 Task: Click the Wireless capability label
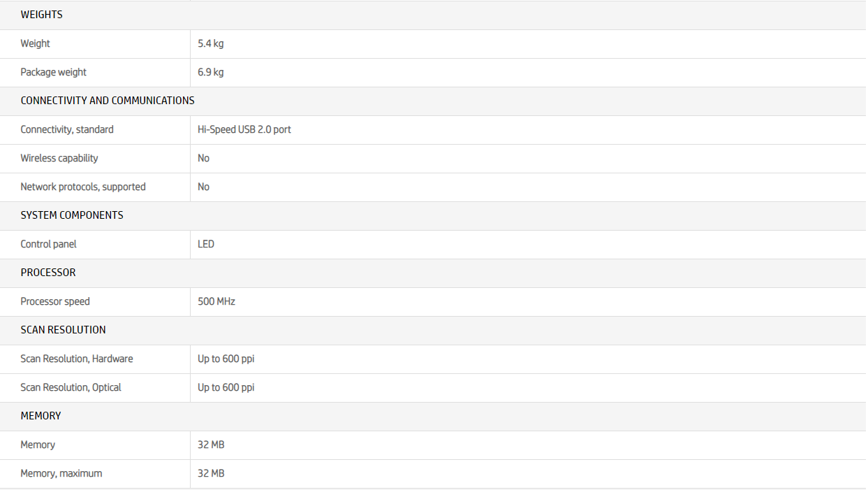(x=59, y=158)
